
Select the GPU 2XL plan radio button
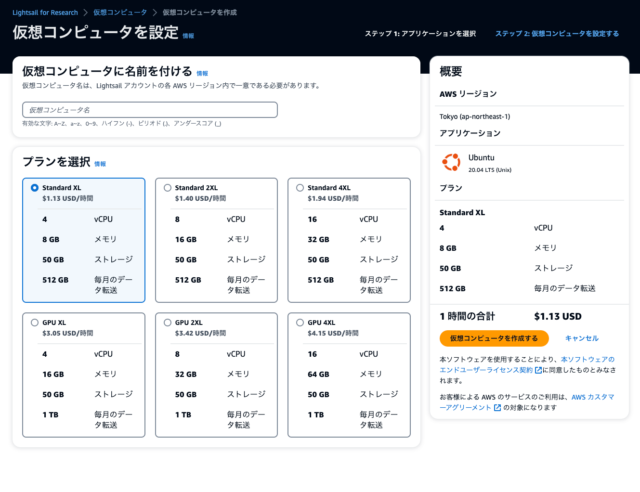point(167,323)
